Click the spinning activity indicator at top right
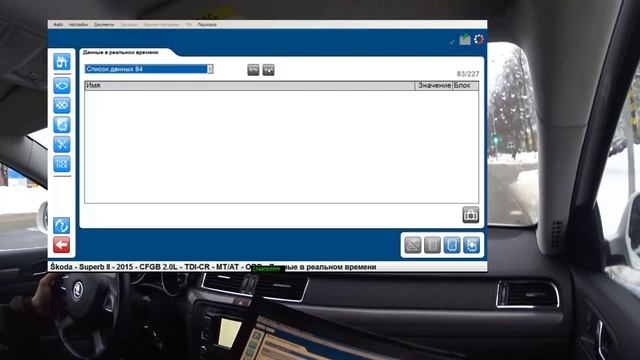The image size is (640, 360). coord(479,39)
